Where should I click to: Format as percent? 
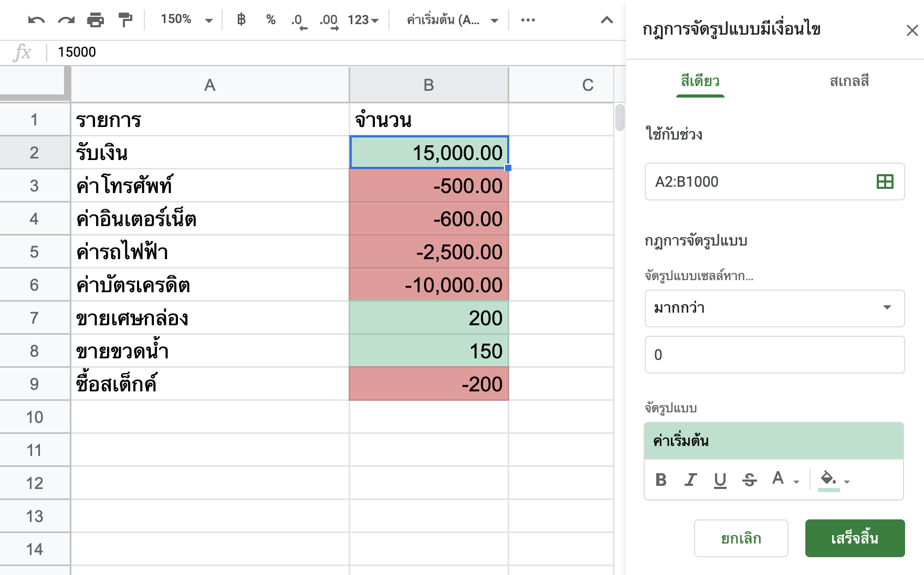[x=271, y=20]
